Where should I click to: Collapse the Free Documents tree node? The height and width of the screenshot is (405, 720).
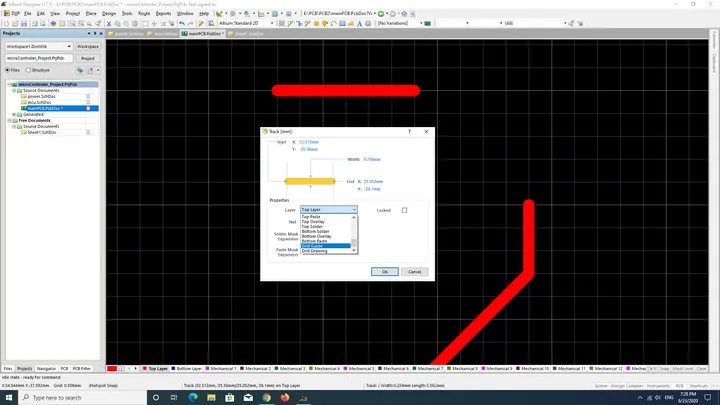9,120
